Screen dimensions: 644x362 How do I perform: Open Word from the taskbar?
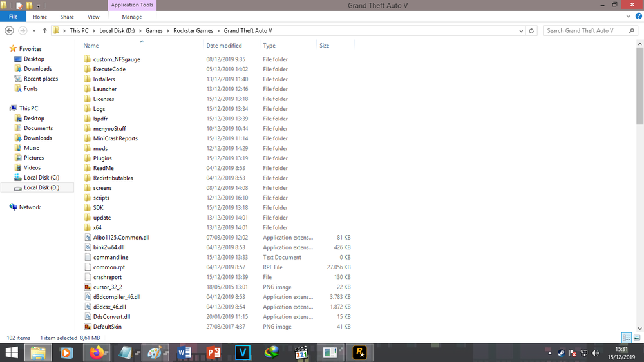click(x=184, y=352)
